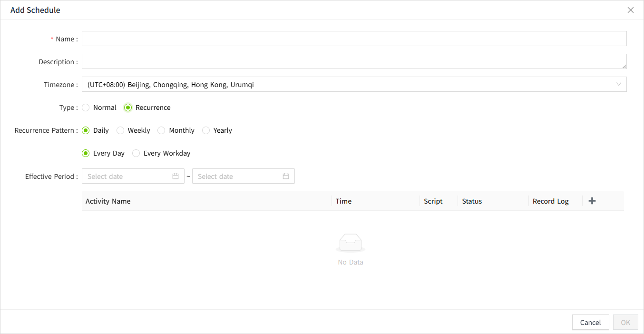Choose the Daily recurrence pattern
Viewport: 644px width, 334px height.
coord(86,130)
